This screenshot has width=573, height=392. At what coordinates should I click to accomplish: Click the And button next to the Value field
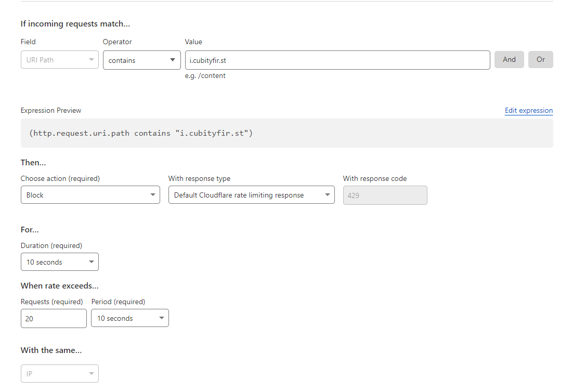pos(509,59)
